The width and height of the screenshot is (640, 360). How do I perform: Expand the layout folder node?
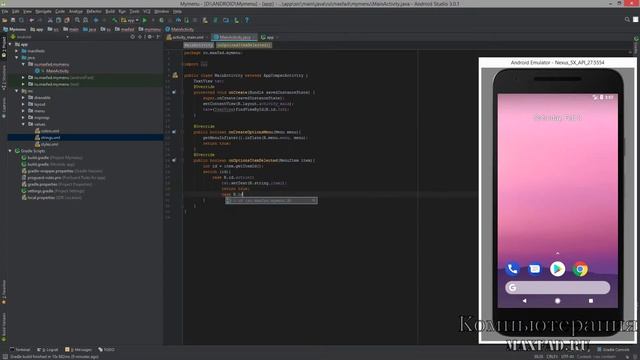click(23, 104)
